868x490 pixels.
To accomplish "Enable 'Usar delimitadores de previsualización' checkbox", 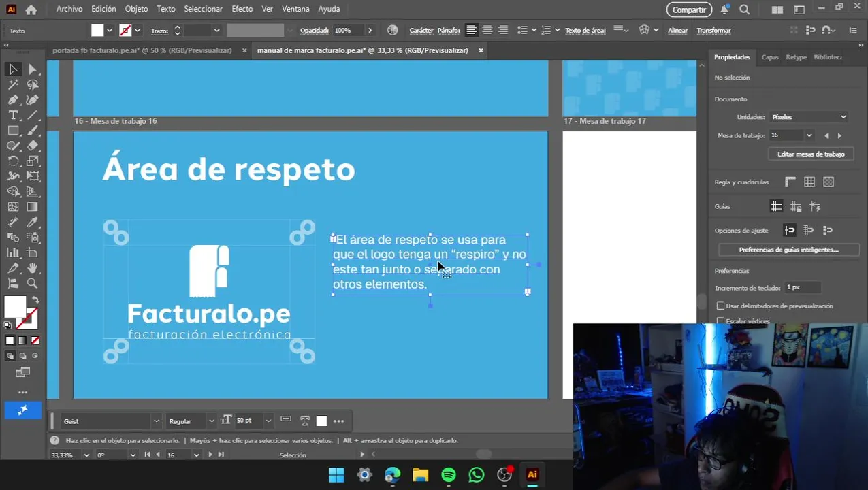I will coord(721,306).
